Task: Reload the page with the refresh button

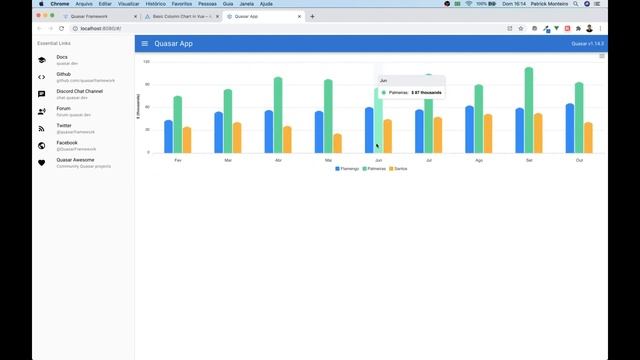Action: [x=62, y=29]
